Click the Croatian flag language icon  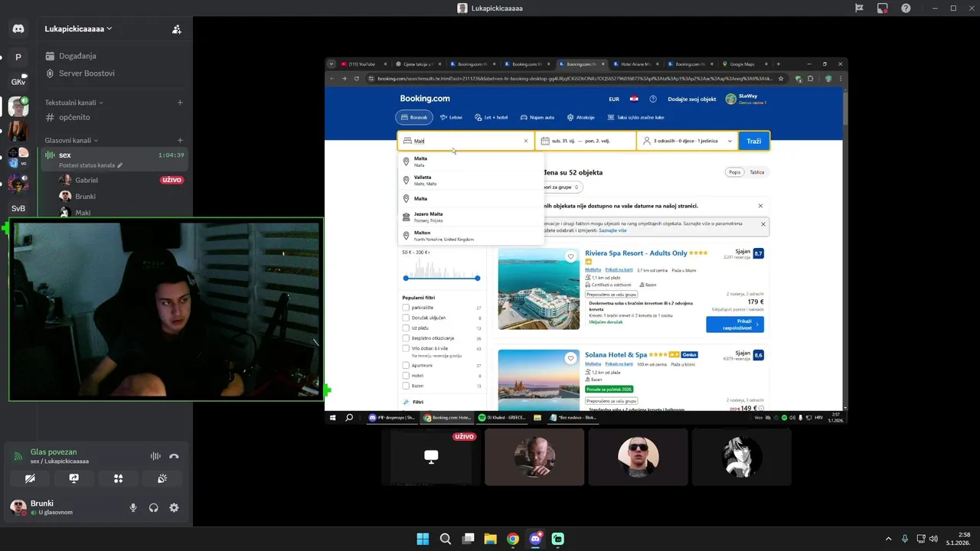[634, 99]
